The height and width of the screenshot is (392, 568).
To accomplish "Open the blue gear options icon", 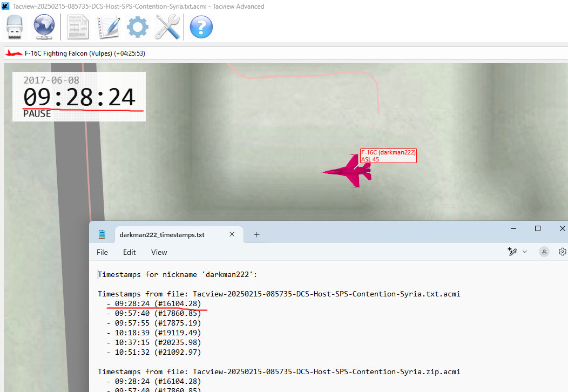I will point(138,27).
